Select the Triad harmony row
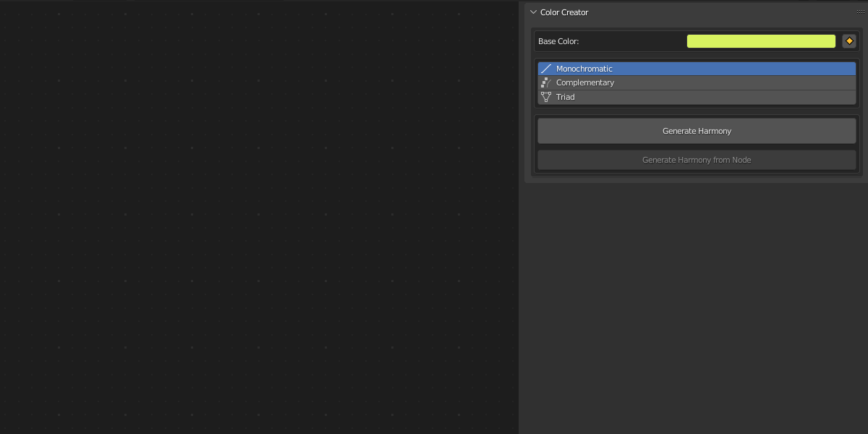Viewport: 868px width, 434px height. (697, 97)
